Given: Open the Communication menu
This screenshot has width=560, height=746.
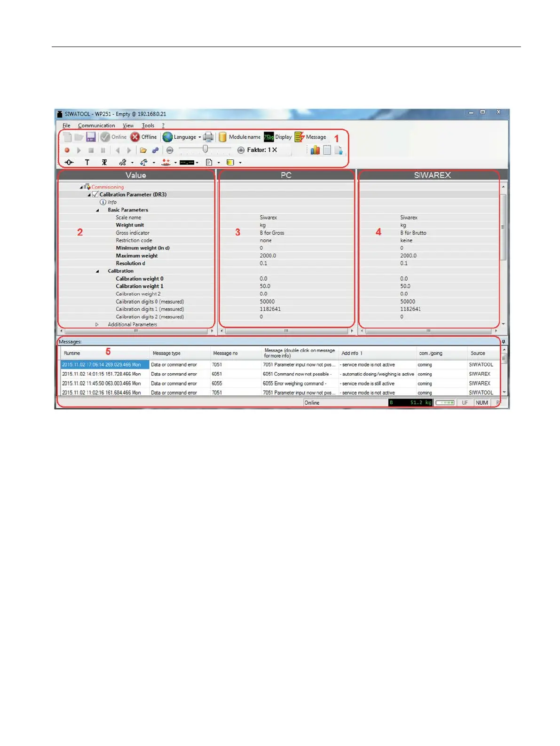Looking at the screenshot, I should (x=96, y=126).
